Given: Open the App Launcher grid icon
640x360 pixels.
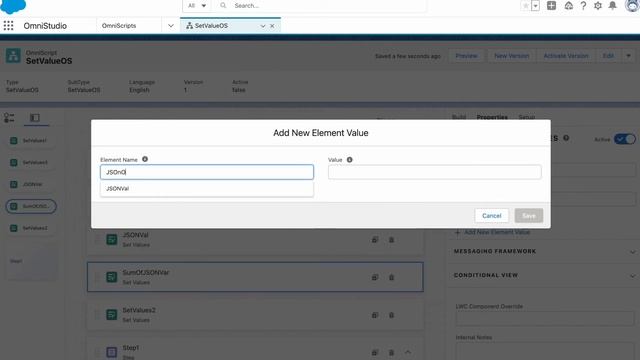Looking at the screenshot, I should point(8,26).
